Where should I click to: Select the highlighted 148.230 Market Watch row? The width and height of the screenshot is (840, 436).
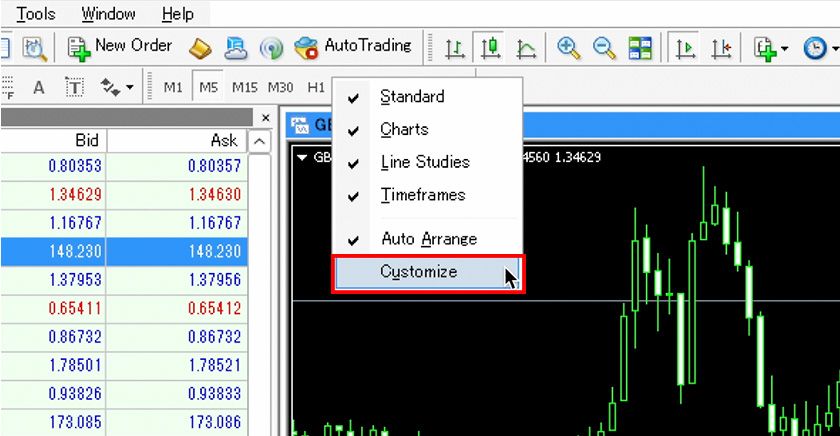click(124, 252)
